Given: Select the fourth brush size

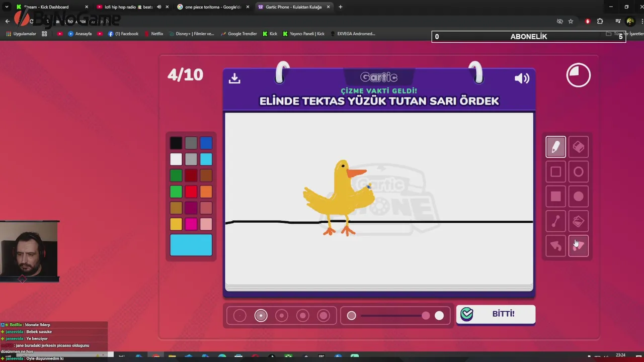Looking at the screenshot, I should (x=303, y=315).
